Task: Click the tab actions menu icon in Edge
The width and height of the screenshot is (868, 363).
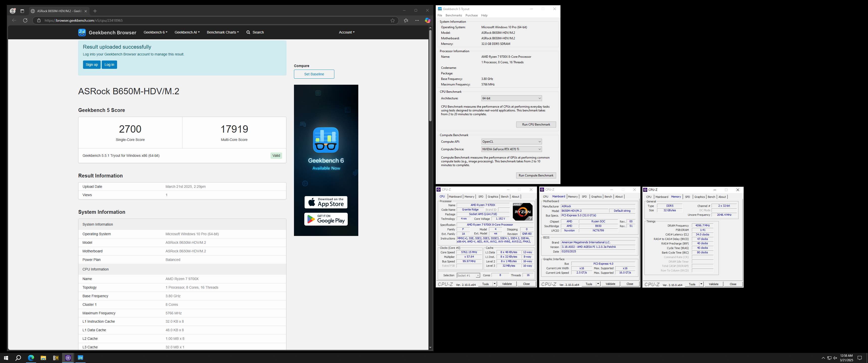Action: coord(22,11)
